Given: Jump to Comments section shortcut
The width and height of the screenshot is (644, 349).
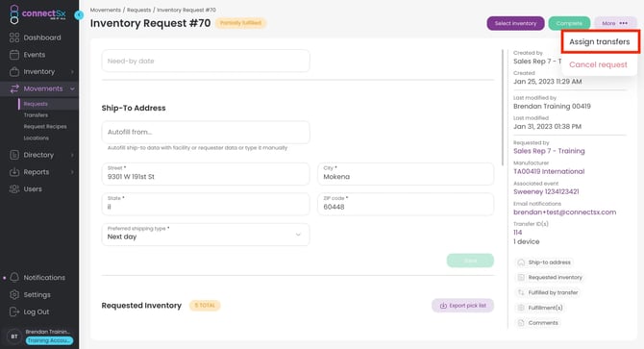Looking at the screenshot, I should pos(538,323).
